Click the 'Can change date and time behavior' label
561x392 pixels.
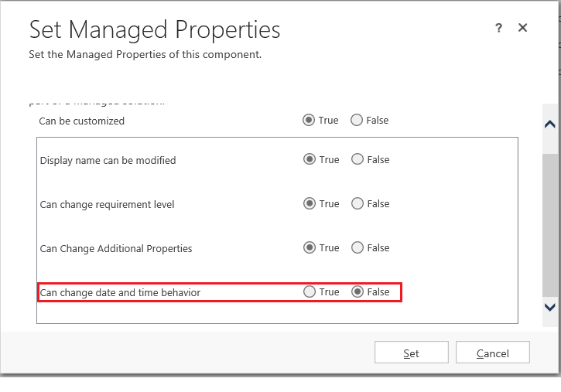(x=120, y=292)
